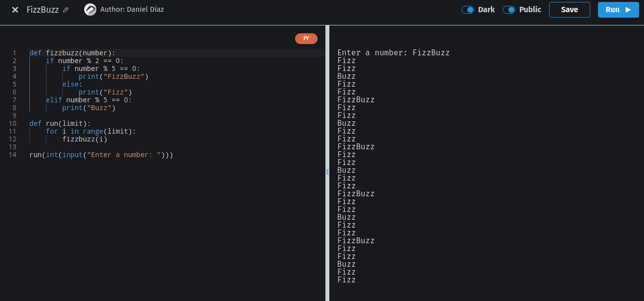Toggle the Public visibility switch

click(x=509, y=10)
